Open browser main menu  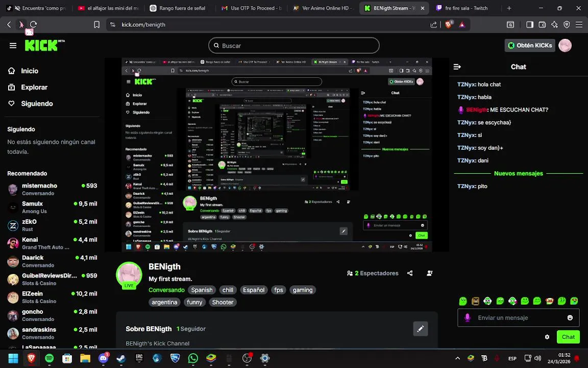tap(579, 25)
